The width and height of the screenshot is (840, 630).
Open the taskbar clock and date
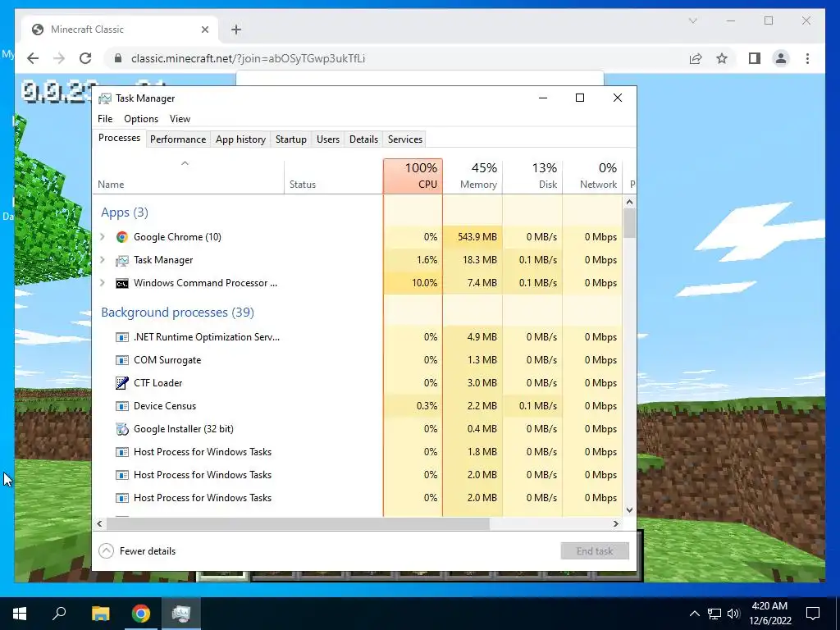coord(769,614)
